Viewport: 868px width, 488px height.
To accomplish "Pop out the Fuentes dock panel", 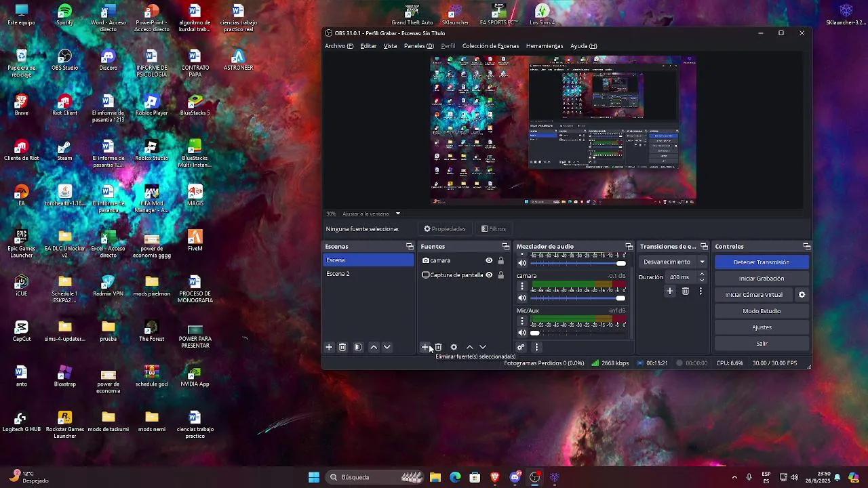I will pos(505,247).
